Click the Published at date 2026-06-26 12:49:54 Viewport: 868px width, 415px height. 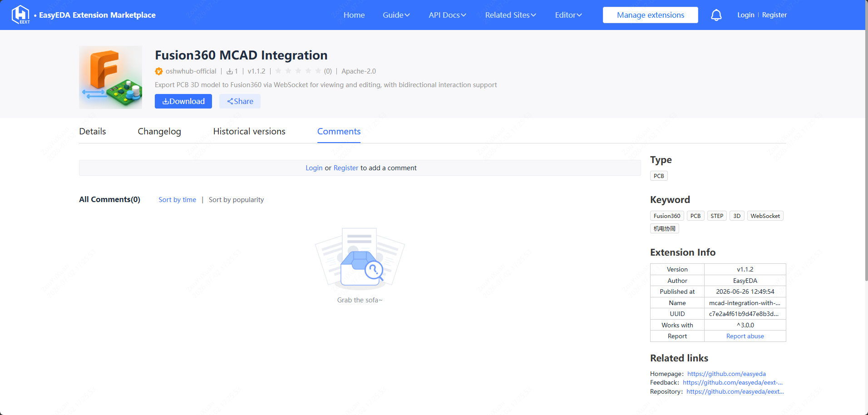click(x=745, y=291)
